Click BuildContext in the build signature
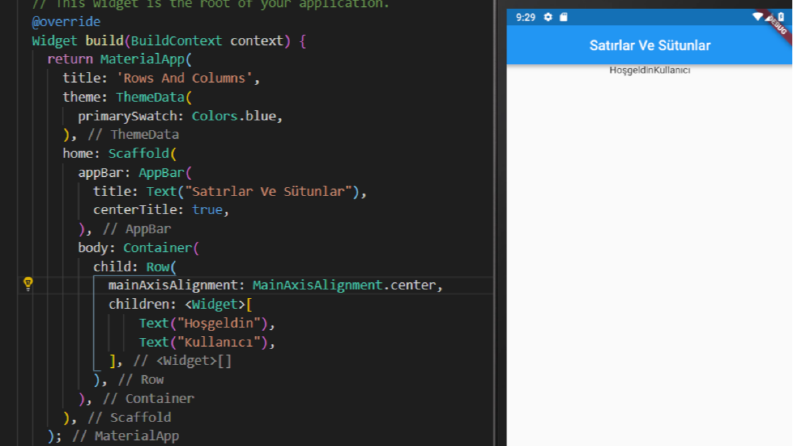The width and height of the screenshot is (793, 446). click(x=177, y=40)
